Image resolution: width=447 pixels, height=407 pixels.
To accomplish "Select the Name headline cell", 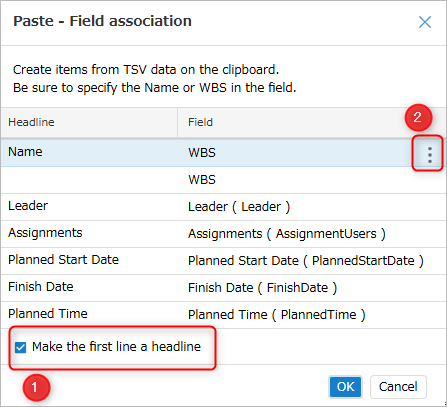I will 89,153.
